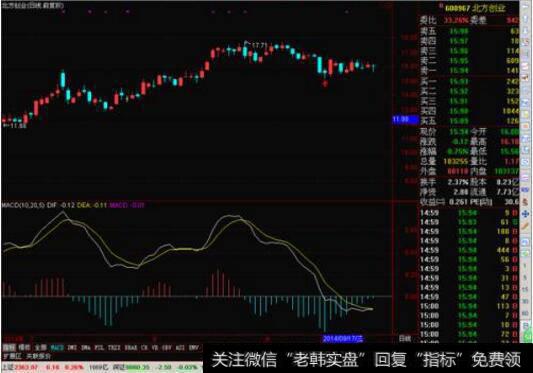Click the 17.71 high price label on the chart

coord(260,45)
